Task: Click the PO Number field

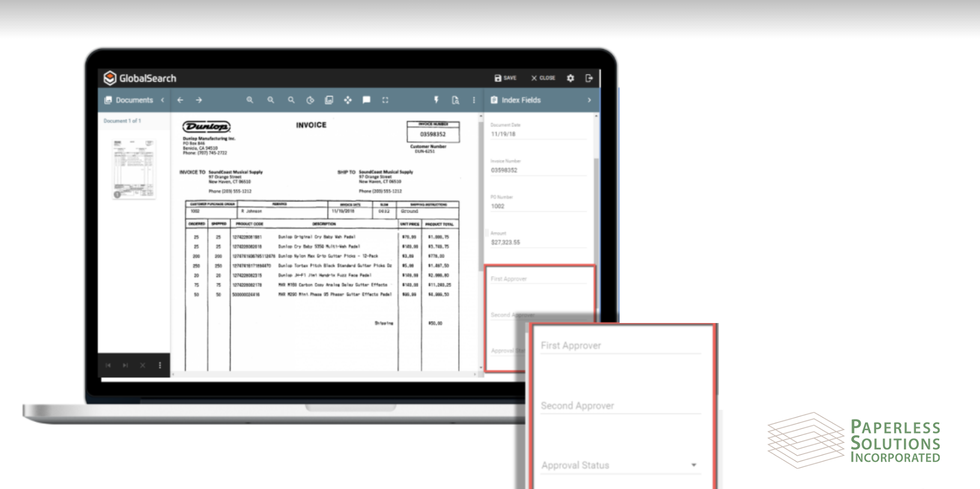Action: point(538,202)
